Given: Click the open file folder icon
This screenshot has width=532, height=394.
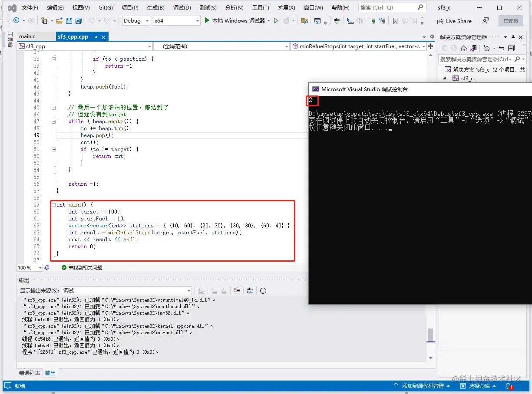Looking at the screenshot, I should [x=59, y=20].
